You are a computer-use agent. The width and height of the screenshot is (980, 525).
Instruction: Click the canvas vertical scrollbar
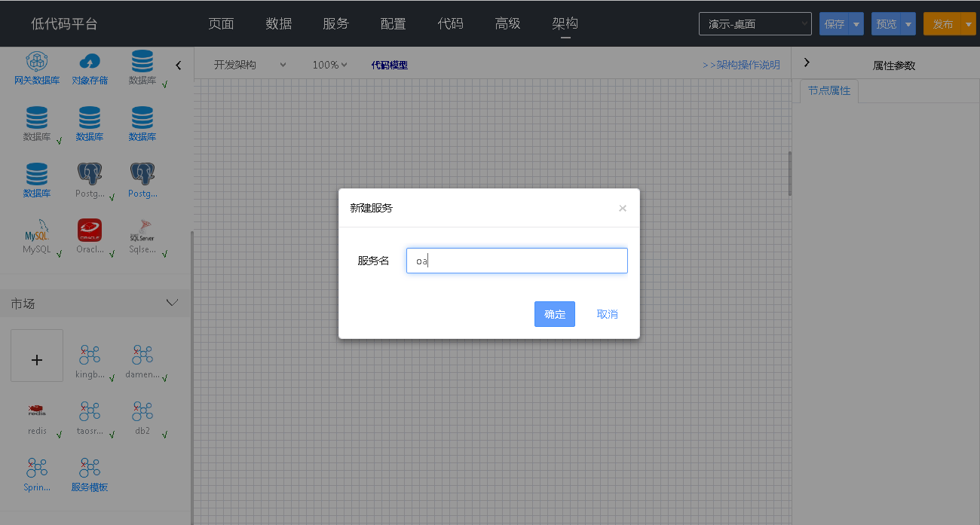[x=789, y=173]
